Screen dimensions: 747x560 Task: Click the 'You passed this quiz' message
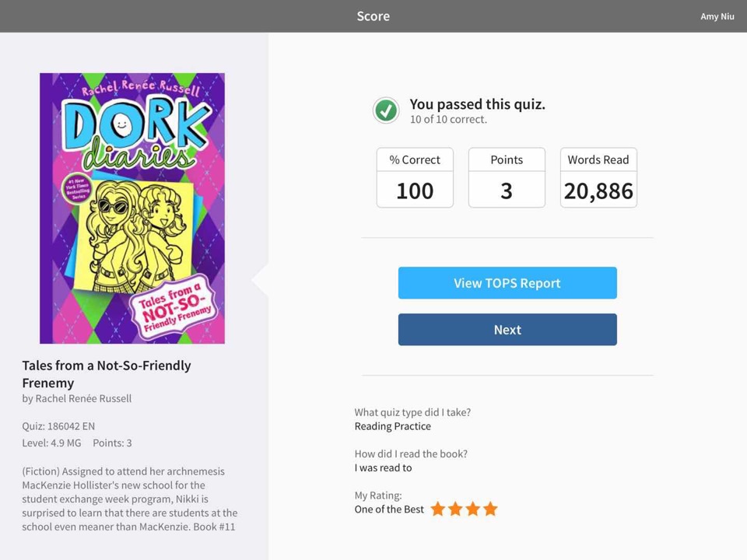pos(477,104)
